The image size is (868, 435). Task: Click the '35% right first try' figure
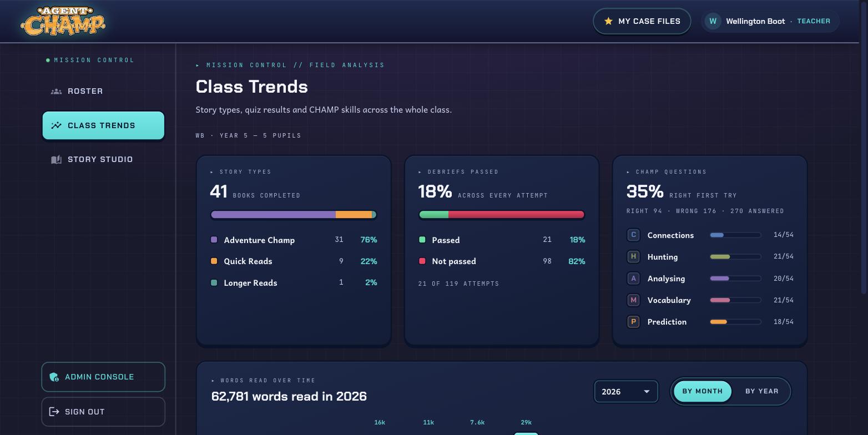[x=682, y=191]
